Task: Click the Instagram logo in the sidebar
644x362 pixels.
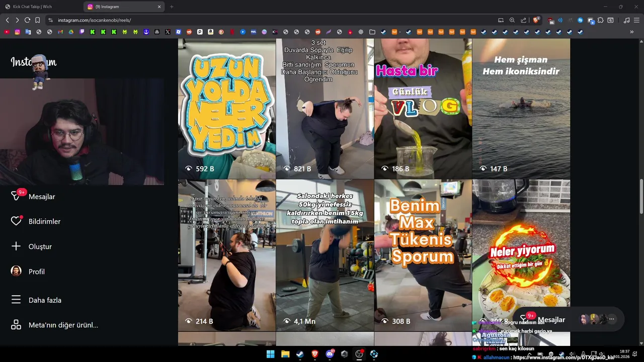Action: [x=34, y=62]
